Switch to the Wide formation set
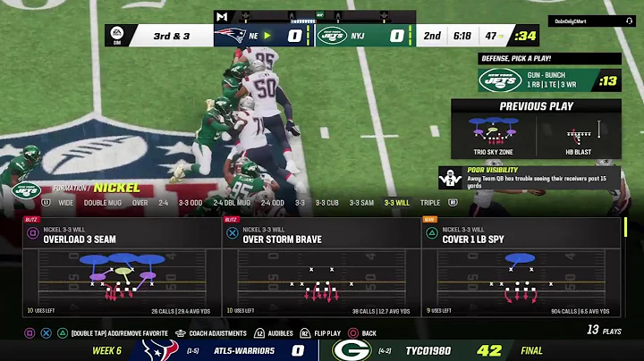Image resolution: width=644 pixels, height=361 pixels. (65, 203)
